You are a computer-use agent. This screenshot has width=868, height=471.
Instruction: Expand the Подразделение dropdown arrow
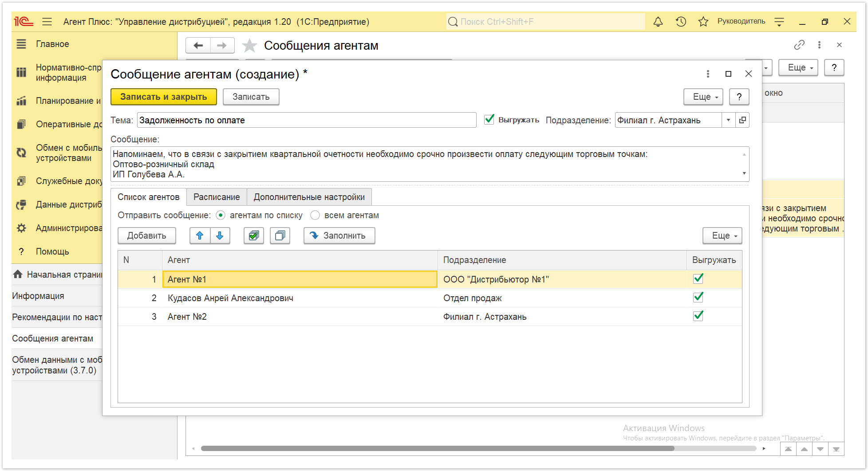[x=728, y=120]
